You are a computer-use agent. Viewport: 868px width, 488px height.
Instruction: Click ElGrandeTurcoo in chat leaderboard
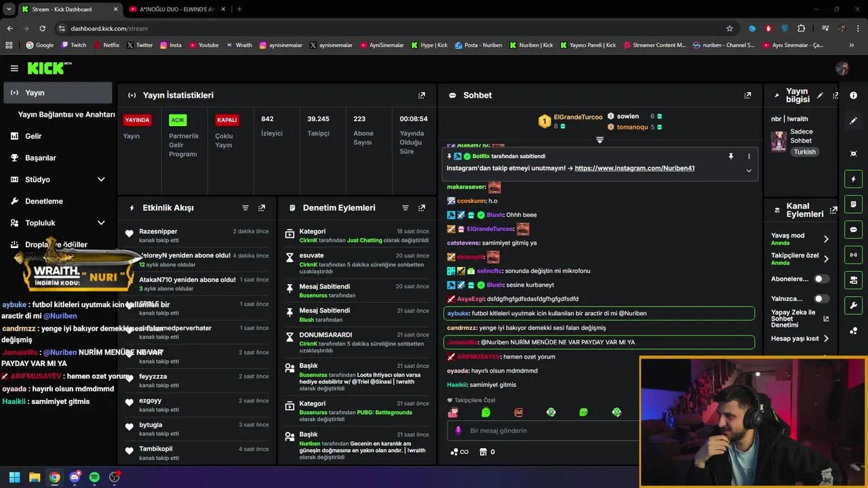[x=578, y=117]
